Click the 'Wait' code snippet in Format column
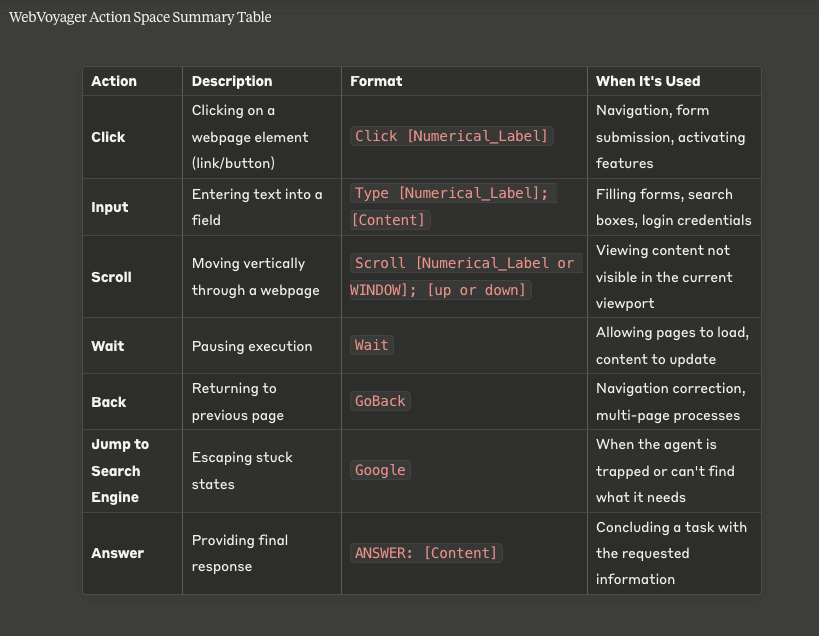This screenshot has width=819, height=636. tap(371, 345)
